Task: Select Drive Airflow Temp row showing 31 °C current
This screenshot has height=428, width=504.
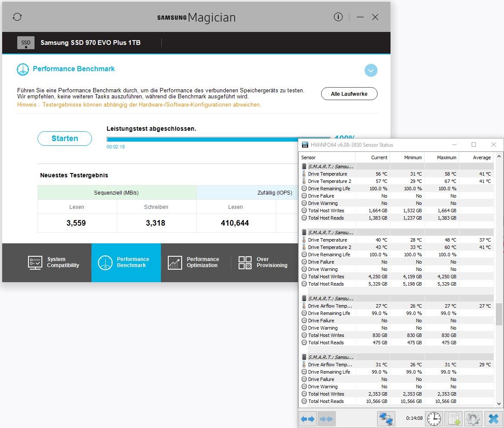Action: coord(396,365)
